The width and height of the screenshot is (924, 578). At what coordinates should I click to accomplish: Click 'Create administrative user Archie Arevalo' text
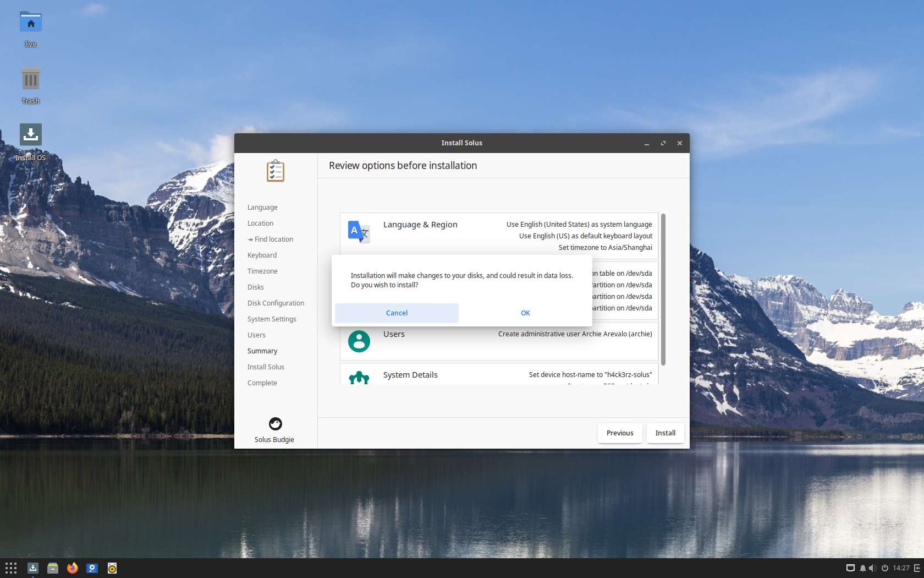click(575, 334)
